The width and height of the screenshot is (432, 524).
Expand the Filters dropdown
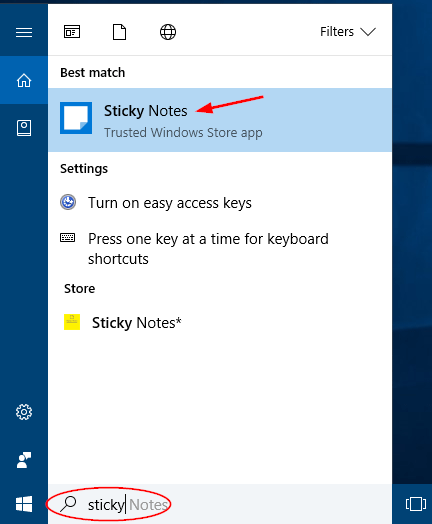pos(348,32)
